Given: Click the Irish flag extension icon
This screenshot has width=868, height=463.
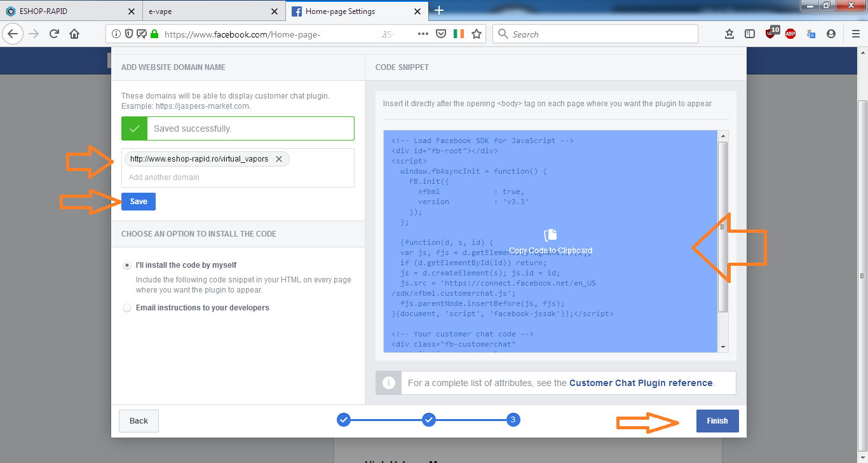Looking at the screenshot, I should click(459, 34).
